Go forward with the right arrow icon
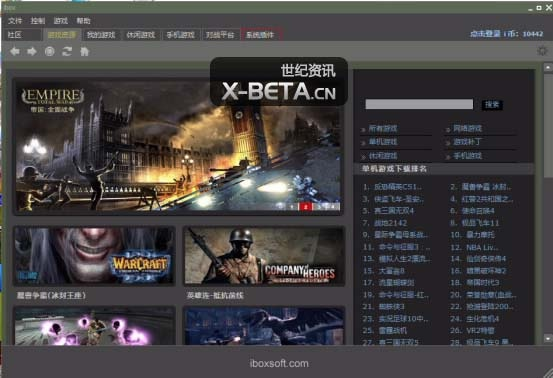Image resolution: width=553 pixels, height=378 pixels. [x=32, y=51]
